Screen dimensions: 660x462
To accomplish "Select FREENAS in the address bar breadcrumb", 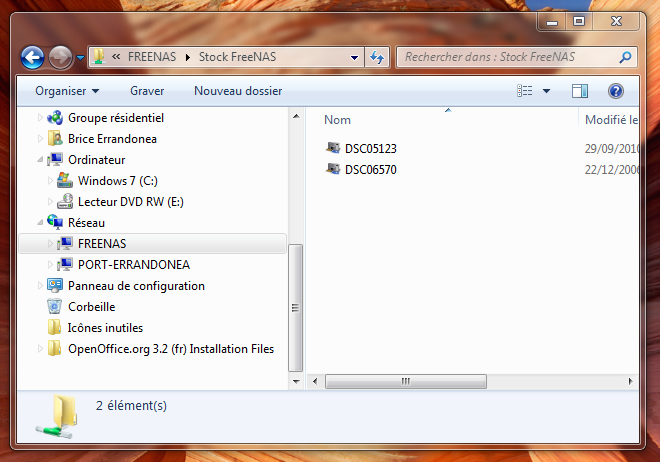I will point(152,57).
